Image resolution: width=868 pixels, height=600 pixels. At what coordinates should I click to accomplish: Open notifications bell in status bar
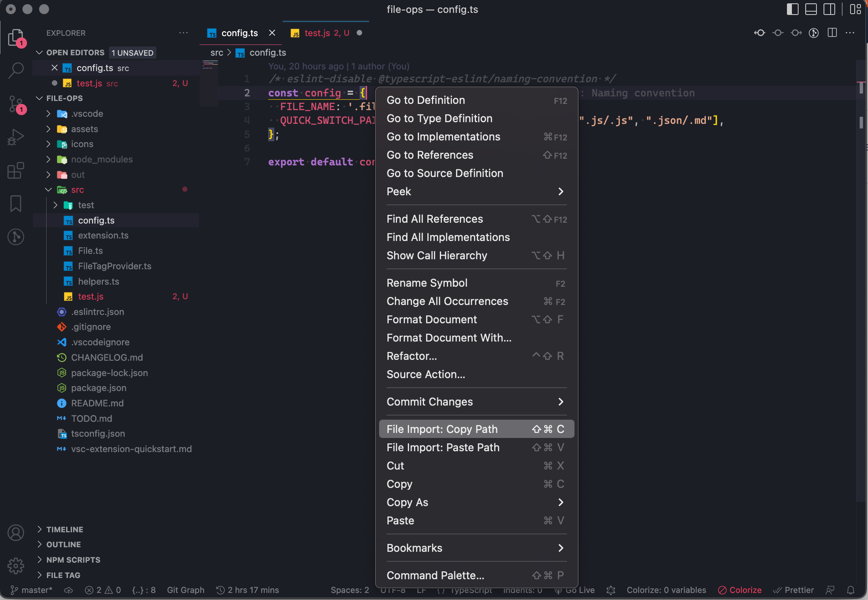pyautogui.click(x=851, y=590)
